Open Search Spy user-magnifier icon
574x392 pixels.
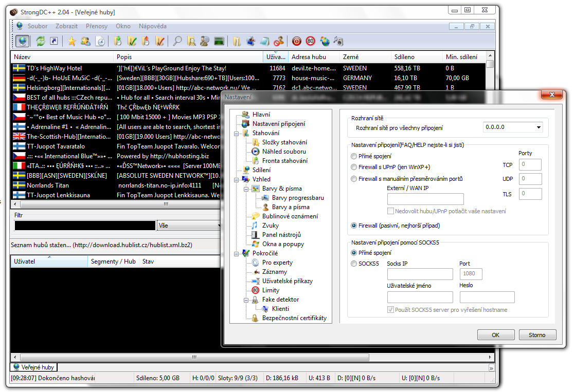(205, 41)
